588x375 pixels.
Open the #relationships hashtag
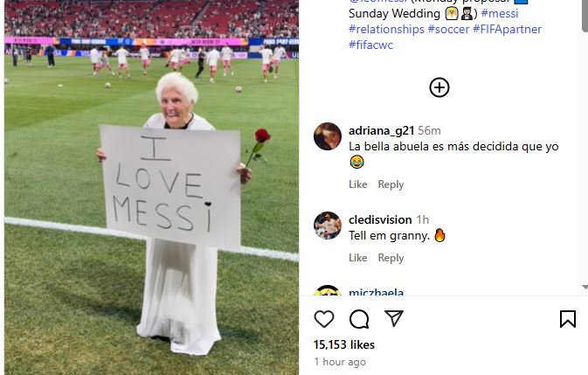point(387,29)
